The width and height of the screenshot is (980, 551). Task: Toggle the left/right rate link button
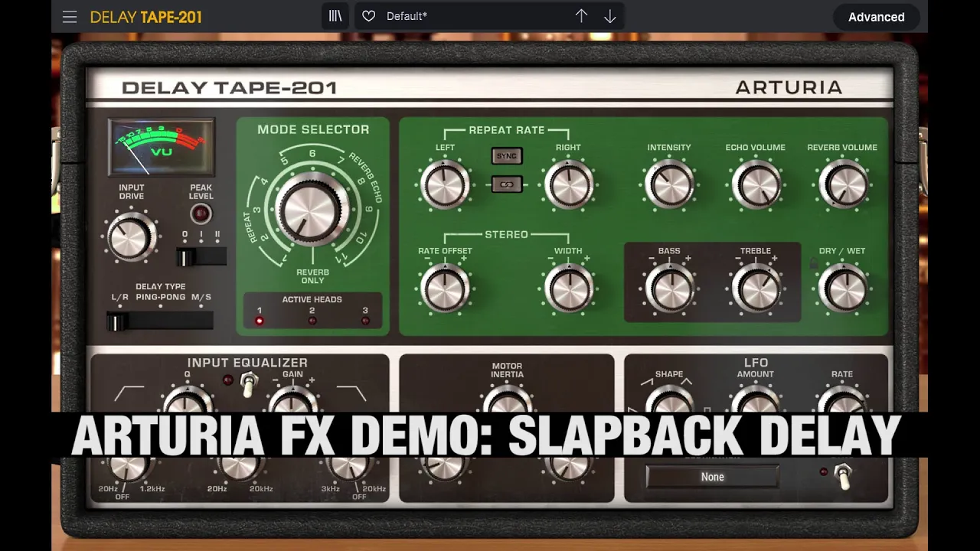pyautogui.click(x=507, y=184)
